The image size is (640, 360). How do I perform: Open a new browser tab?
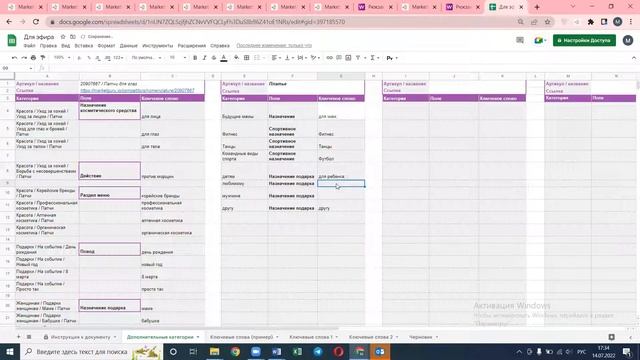(537, 7)
